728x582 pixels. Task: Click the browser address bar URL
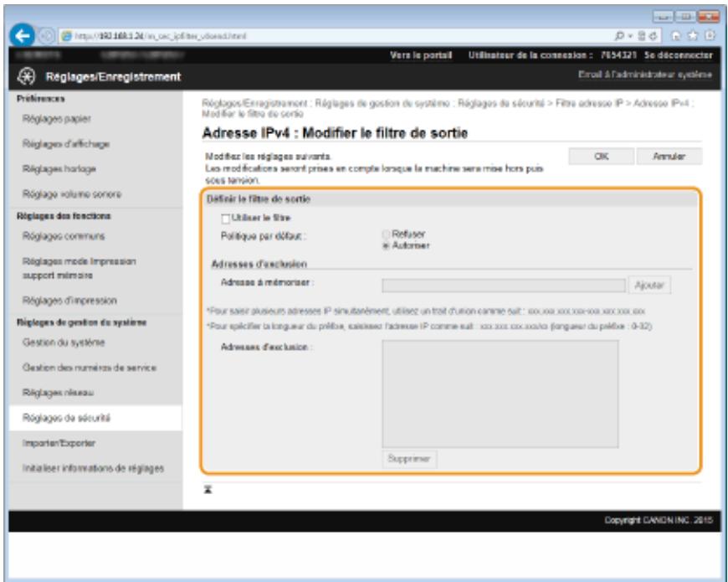[160, 36]
